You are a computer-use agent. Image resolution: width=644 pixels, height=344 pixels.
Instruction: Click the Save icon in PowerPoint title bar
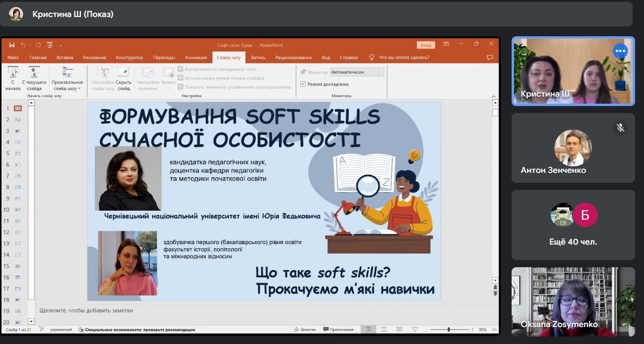[12, 45]
